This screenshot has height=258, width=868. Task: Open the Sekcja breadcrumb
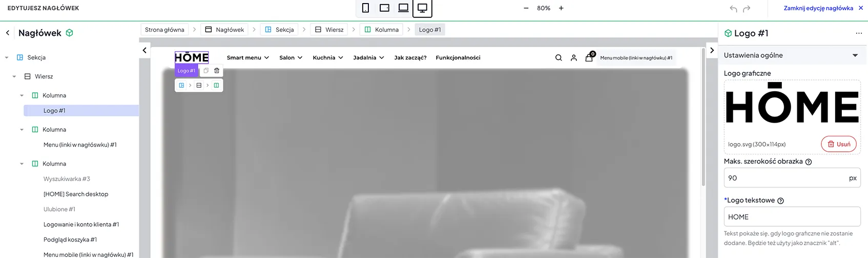pyautogui.click(x=279, y=30)
